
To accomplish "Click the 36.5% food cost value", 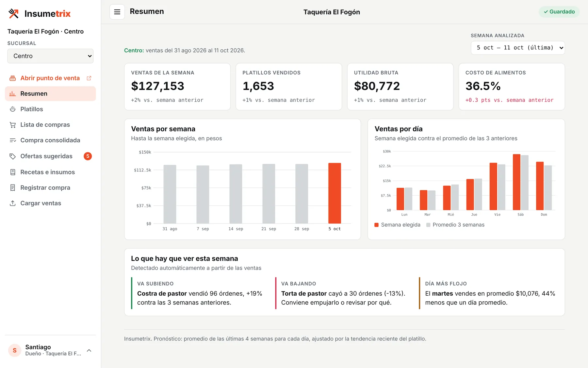I will pyautogui.click(x=483, y=86).
